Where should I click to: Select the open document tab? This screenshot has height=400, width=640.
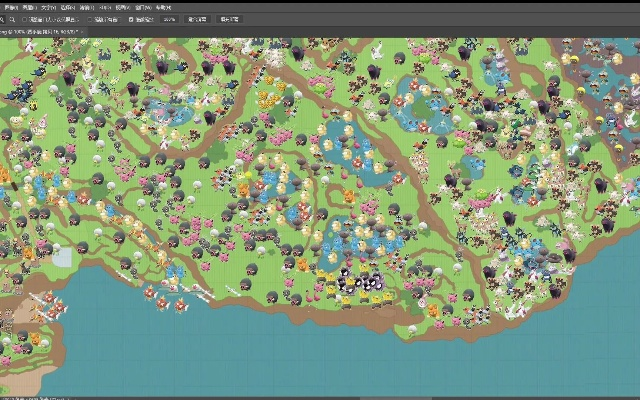click(40, 32)
